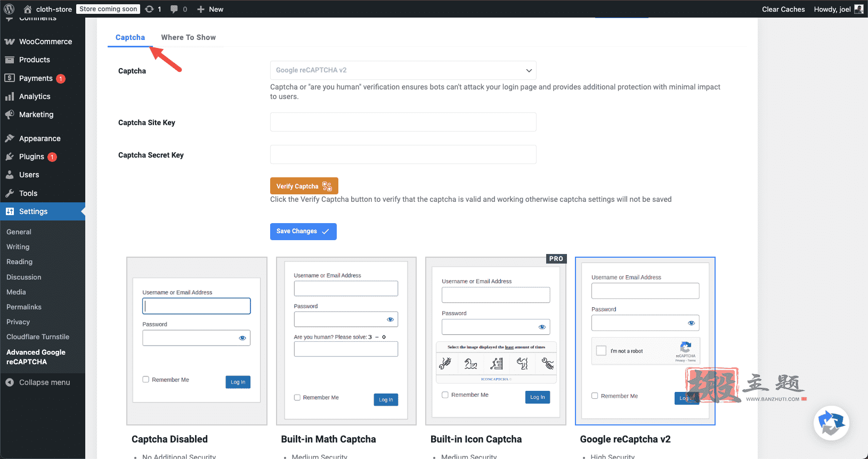868x459 pixels.
Task: Click the Howdy, joel account link
Action: (838, 9)
